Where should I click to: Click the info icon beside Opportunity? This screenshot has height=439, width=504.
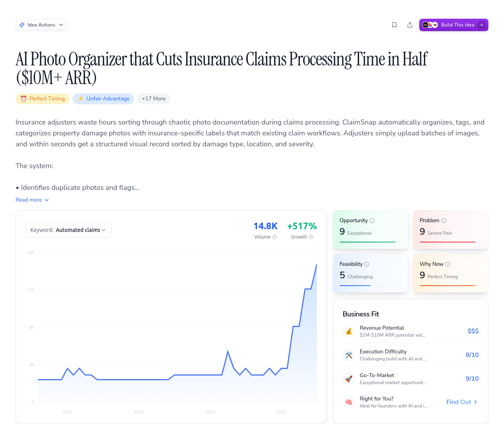click(x=372, y=221)
